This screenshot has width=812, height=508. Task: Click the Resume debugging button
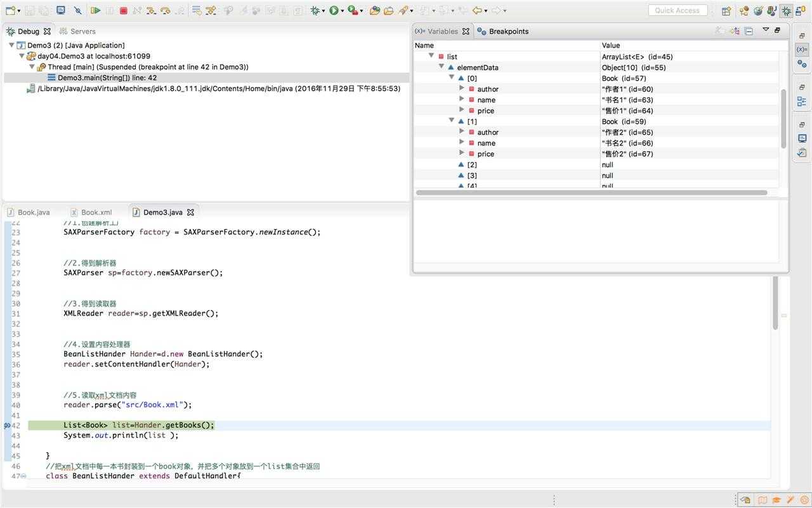click(x=95, y=11)
